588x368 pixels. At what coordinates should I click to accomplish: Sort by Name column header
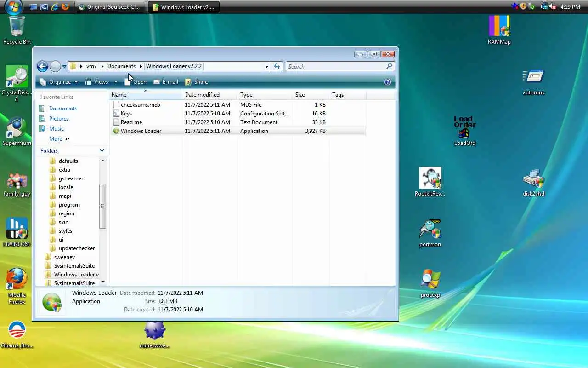pos(146,95)
